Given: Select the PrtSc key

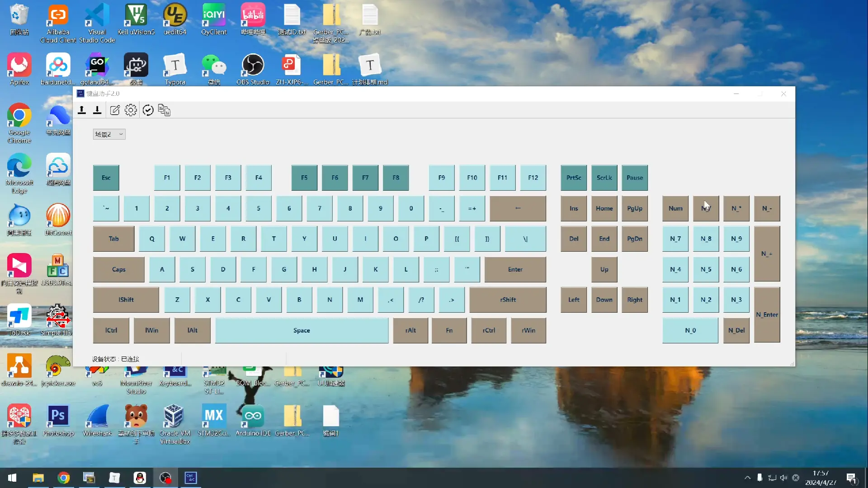Looking at the screenshot, I should point(574,178).
